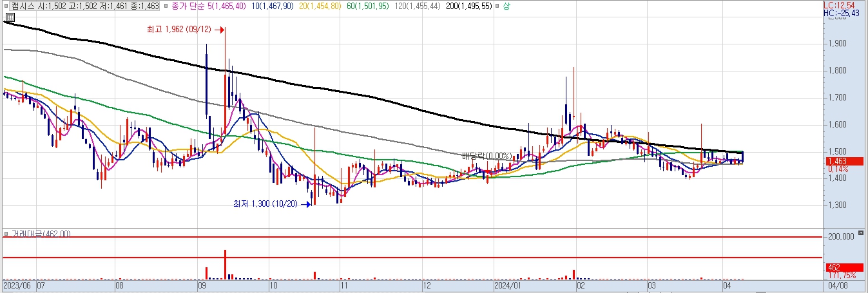Screen dimensions: 868x293
Task: Click the 200,000 volume axis label
Action: pyautogui.click(x=840, y=237)
